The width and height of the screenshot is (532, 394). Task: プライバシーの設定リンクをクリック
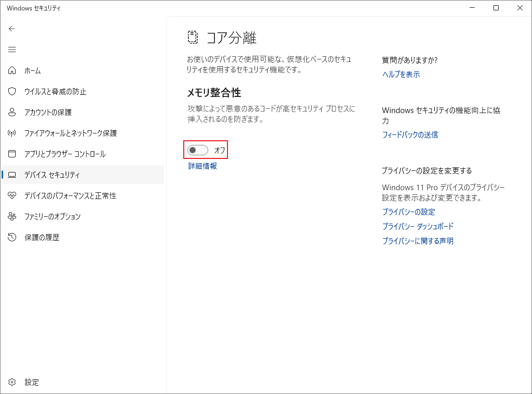409,212
